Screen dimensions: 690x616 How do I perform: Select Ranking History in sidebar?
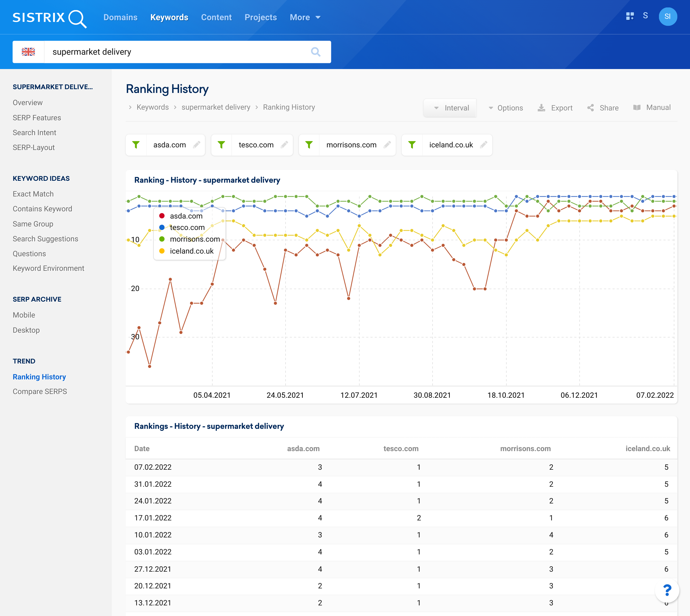[x=39, y=377]
